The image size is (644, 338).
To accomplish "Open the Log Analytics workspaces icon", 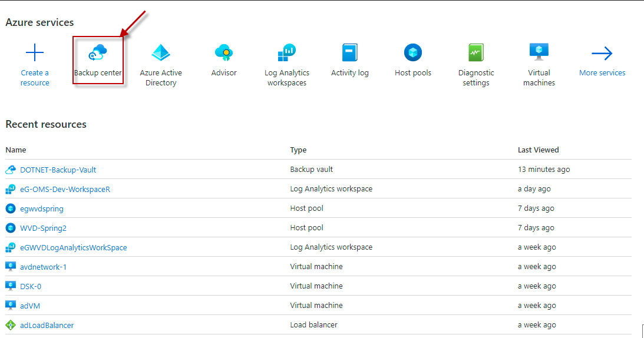I will [x=287, y=52].
